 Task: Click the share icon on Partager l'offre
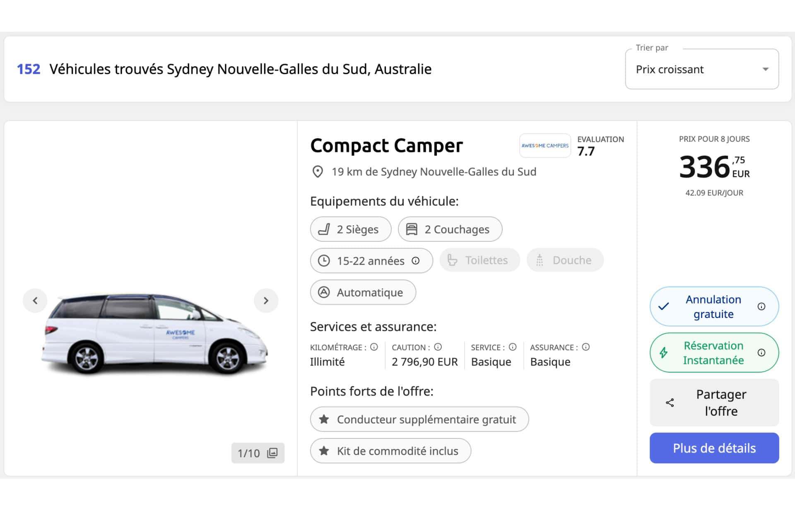pos(670,402)
